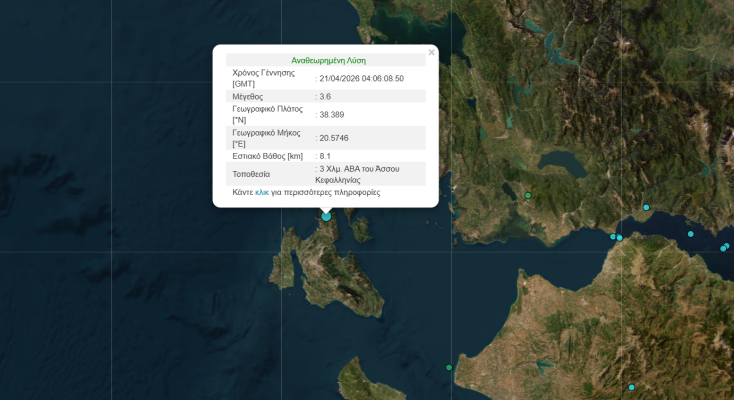Click green epicenter marker in sea off Peloponnese
This screenshot has height=400, width=734.
tap(449, 367)
